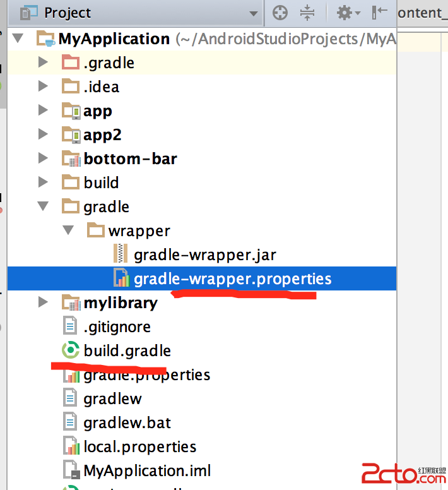The height and width of the screenshot is (490, 448).
Task: Expand the .gradle folder
Action: point(43,63)
